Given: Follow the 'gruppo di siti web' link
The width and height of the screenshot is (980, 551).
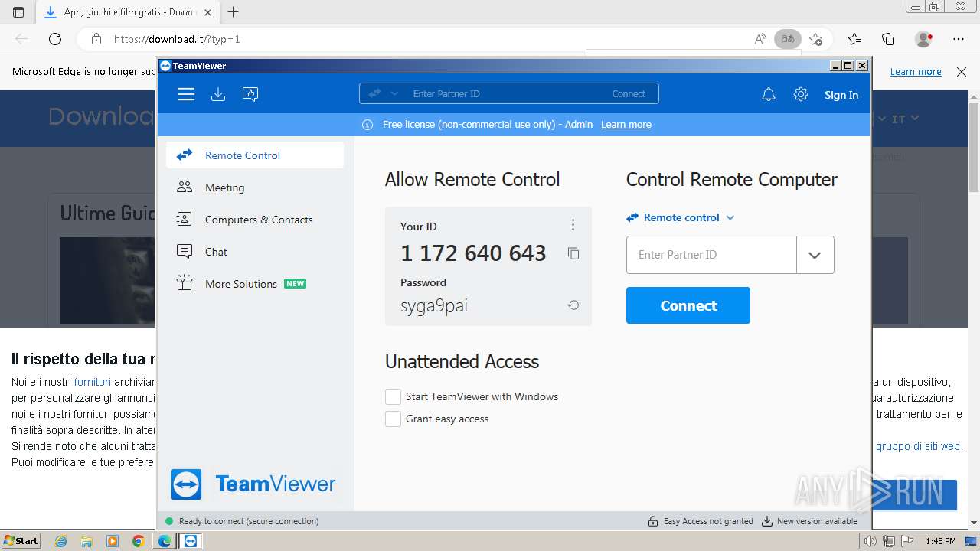Looking at the screenshot, I should tap(919, 446).
